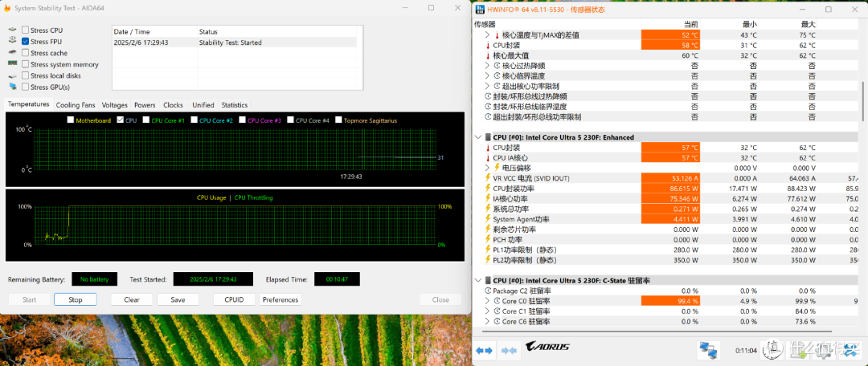868x366 pixels.
Task: Click the clock icon of the 封装/环形总线过热降频 row
Action: click(488, 96)
